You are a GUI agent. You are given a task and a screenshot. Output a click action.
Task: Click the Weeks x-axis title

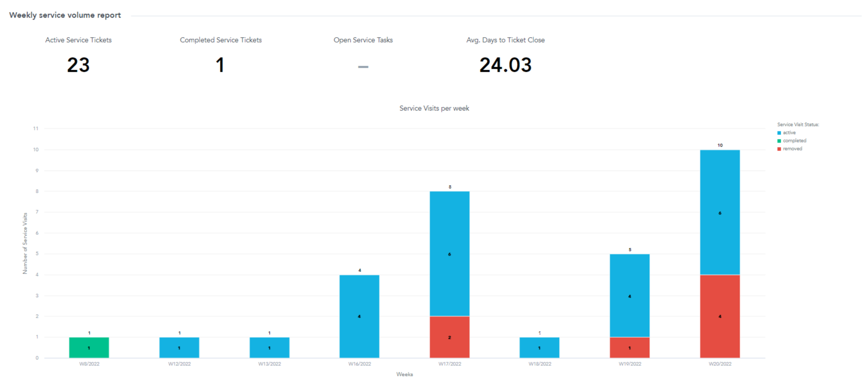pos(405,374)
